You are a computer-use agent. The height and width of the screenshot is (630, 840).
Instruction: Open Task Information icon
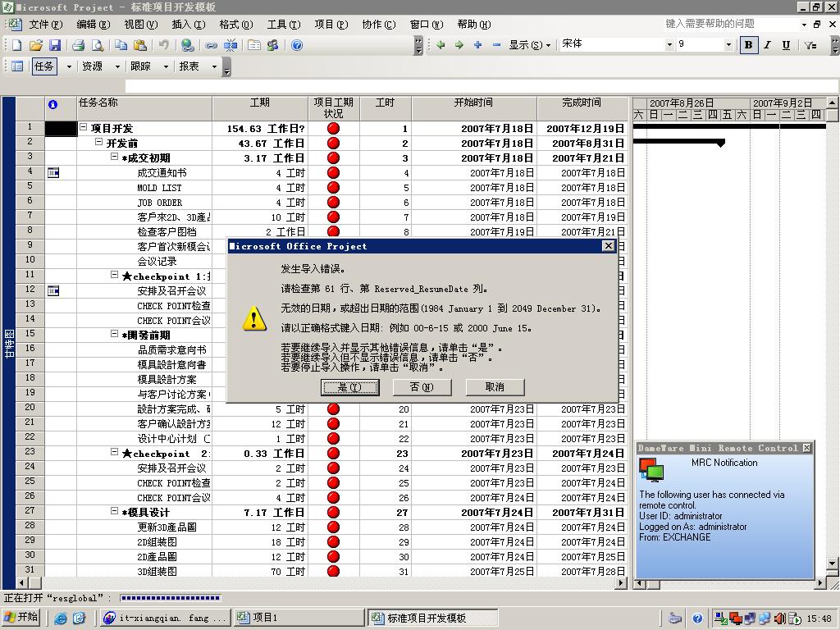254,45
